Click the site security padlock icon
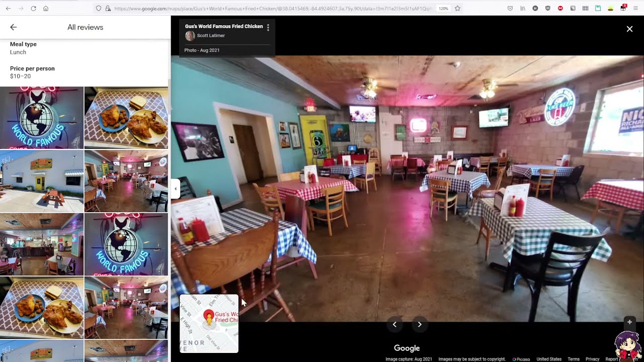Image resolution: width=644 pixels, height=362 pixels. pos(108,9)
